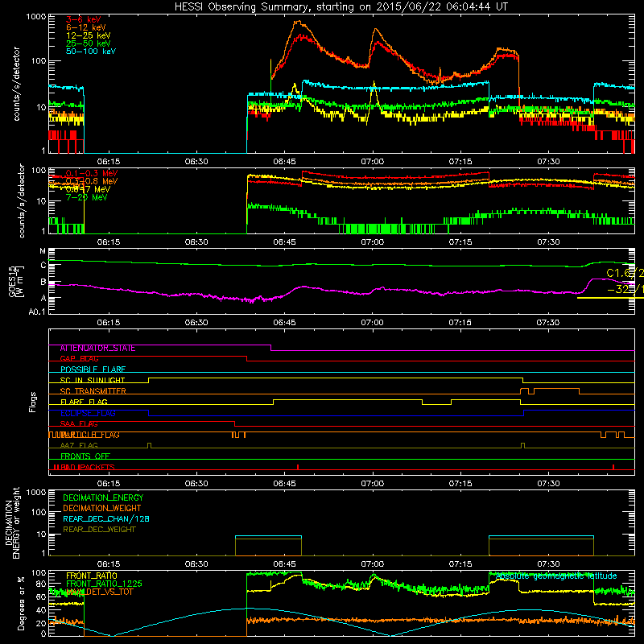Select the FRONT_RATIO legend label
This screenshot has width=644, height=644.
pos(92,576)
